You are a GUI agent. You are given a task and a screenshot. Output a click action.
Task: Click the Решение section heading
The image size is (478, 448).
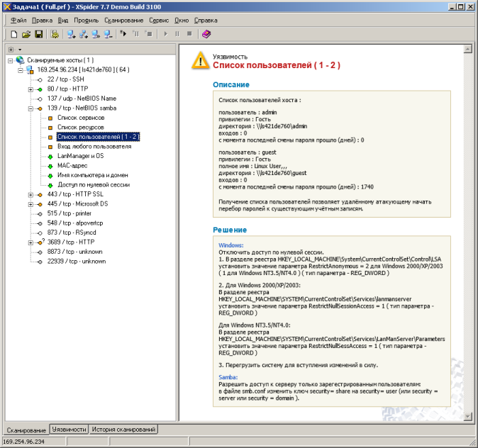230,230
